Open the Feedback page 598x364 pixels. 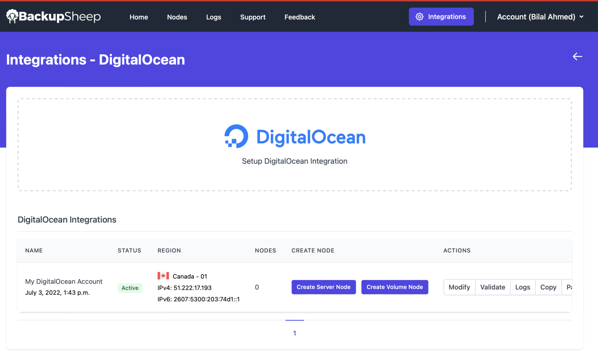(x=300, y=17)
